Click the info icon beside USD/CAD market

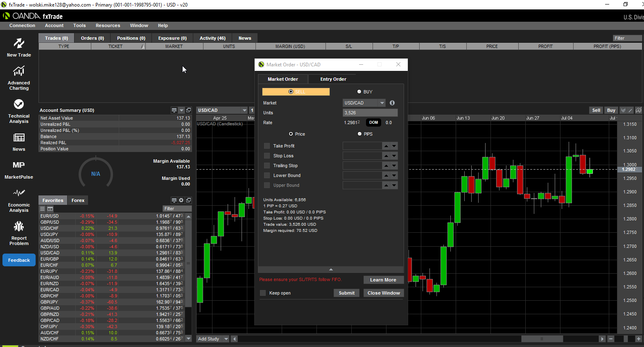click(392, 103)
